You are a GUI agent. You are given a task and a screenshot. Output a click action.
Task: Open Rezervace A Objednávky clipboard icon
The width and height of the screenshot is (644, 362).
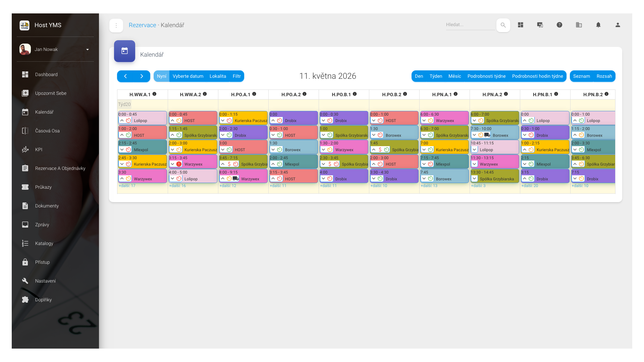tap(25, 168)
